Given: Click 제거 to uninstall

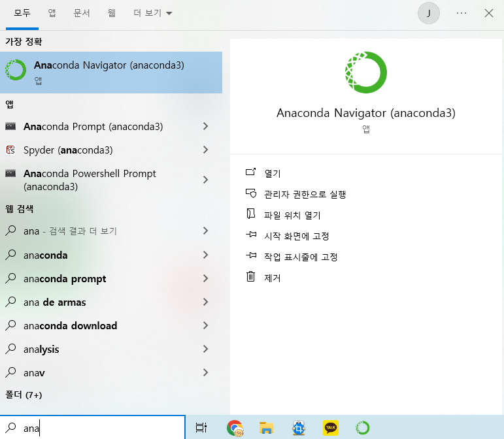Looking at the screenshot, I should [x=272, y=278].
